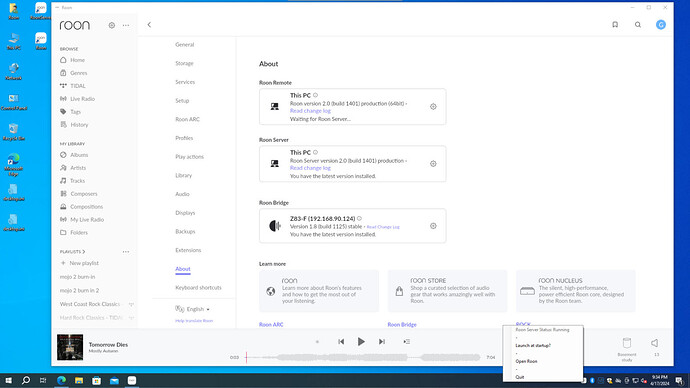690x388 pixels.
Task: Open West Coast Rock Classics playlist
Action: pos(90,304)
